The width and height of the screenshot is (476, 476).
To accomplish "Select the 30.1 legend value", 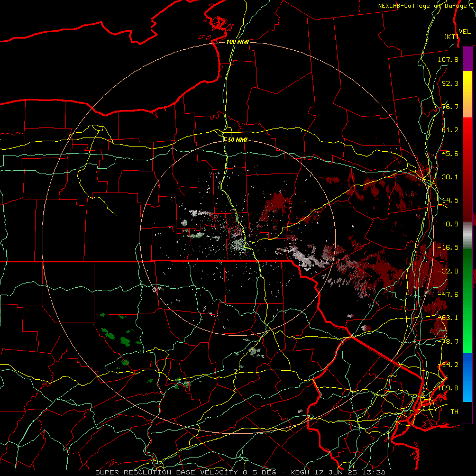I will pyautogui.click(x=450, y=177).
